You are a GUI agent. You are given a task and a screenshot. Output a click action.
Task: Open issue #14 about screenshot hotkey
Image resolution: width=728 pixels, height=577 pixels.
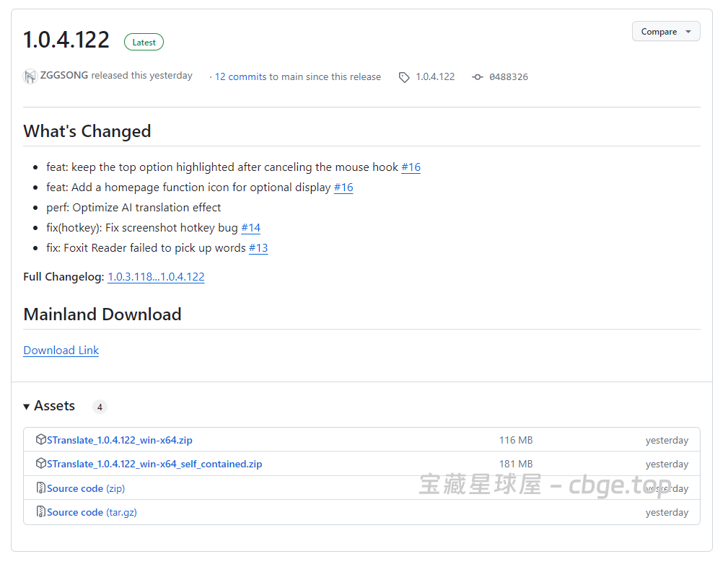tap(250, 227)
